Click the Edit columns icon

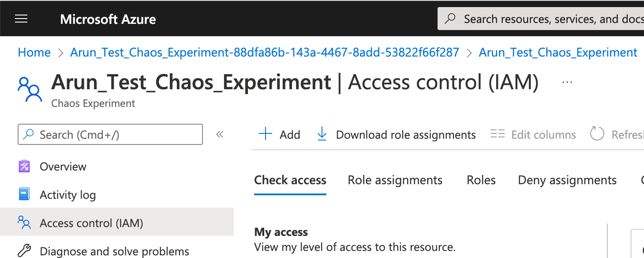[x=498, y=134]
